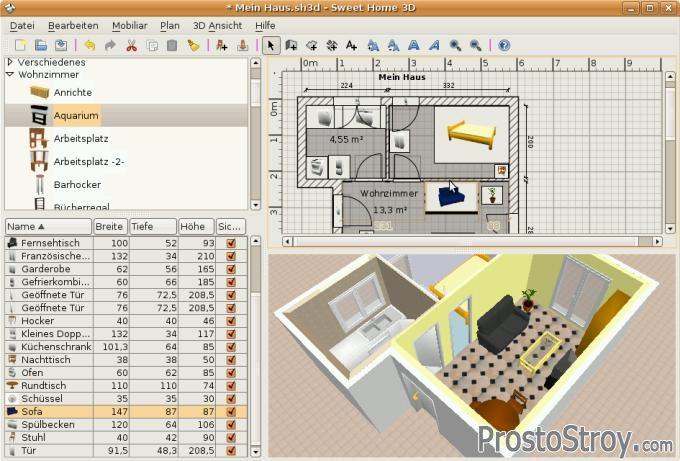
Task: Sort furniture by Name column
Action: point(49,226)
